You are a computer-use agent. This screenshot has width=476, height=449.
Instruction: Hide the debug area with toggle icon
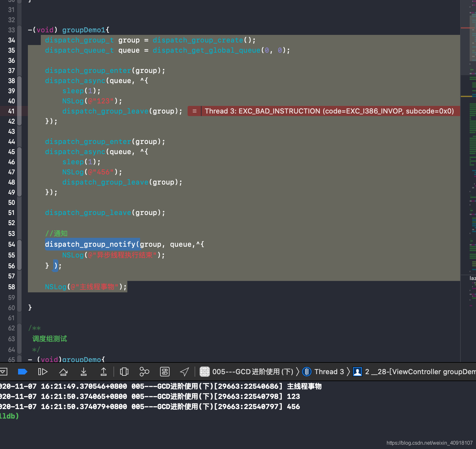(x=3, y=372)
